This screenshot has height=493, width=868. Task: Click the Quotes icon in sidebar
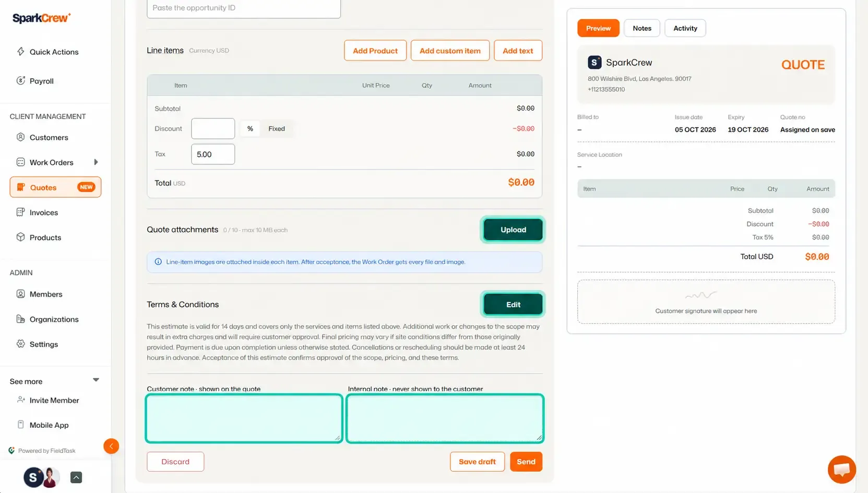point(21,187)
